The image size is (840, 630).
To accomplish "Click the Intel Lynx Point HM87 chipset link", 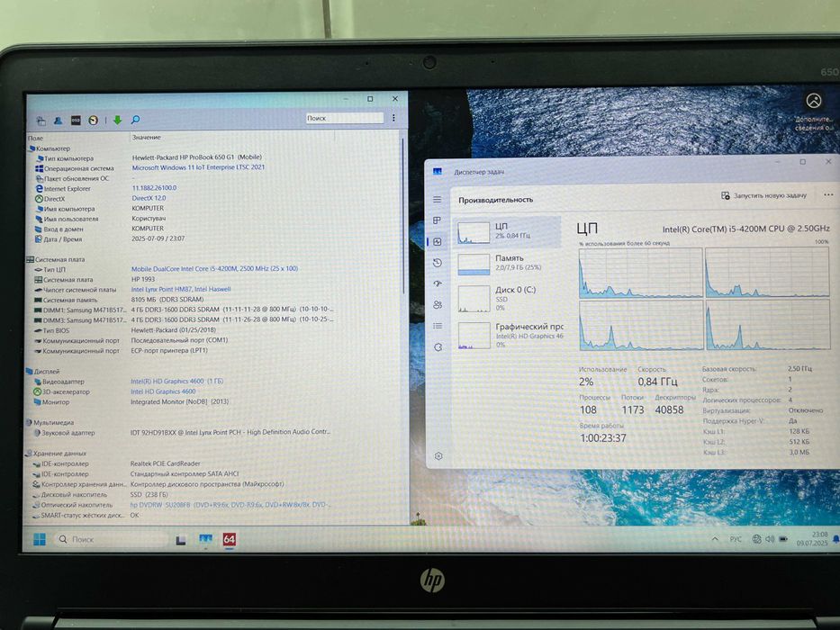I will (181, 289).
